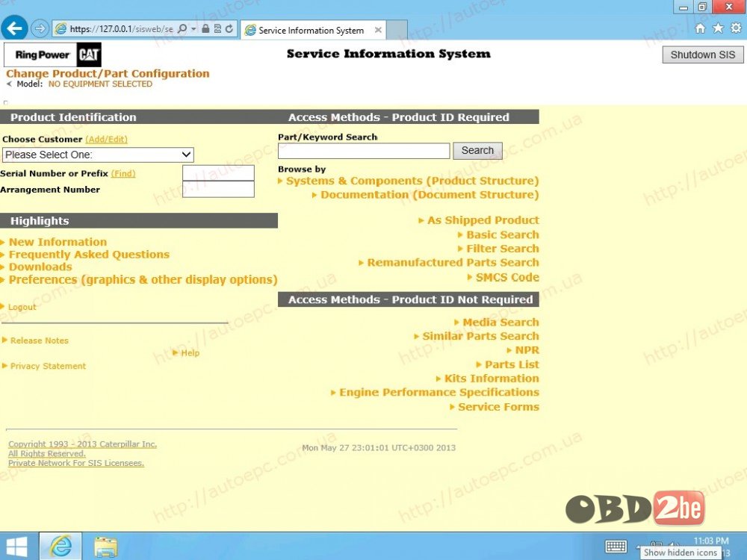
Task: Click the Shutdown SIS button
Action: [x=703, y=55]
